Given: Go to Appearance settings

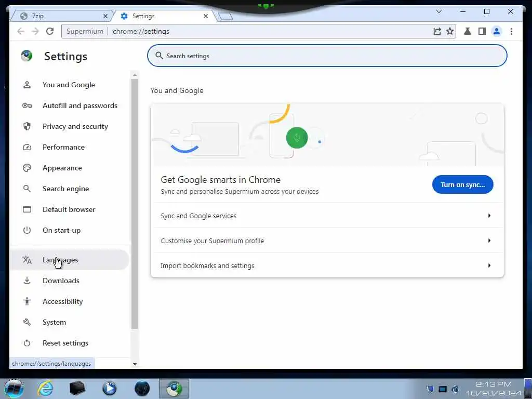Looking at the screenshot, I should (70, 168).
